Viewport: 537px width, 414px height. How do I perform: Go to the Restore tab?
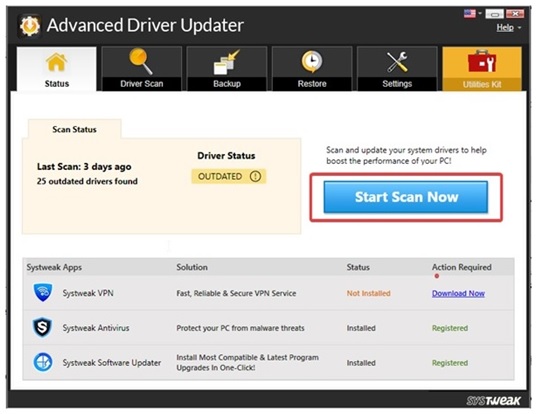(312, 69)
